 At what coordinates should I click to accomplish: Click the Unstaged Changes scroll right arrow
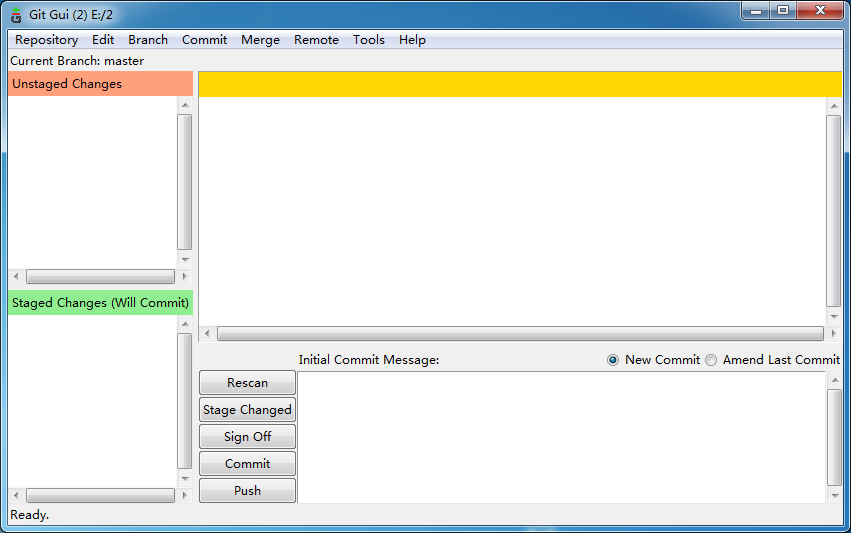click(185, 276)
